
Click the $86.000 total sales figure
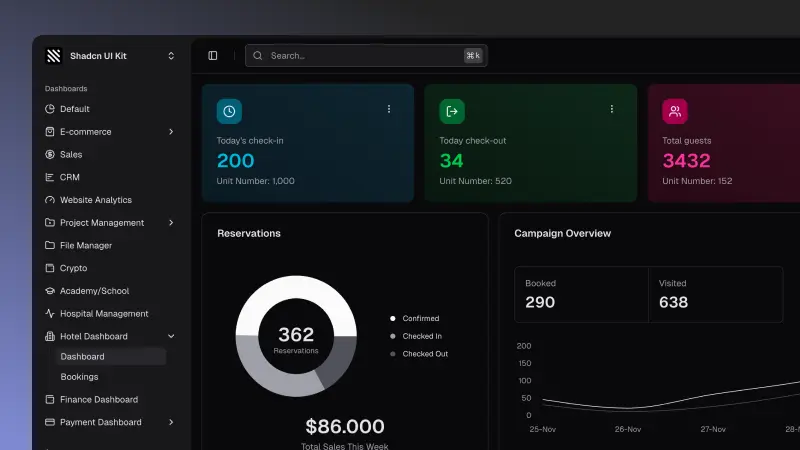(x=345, y=427)
